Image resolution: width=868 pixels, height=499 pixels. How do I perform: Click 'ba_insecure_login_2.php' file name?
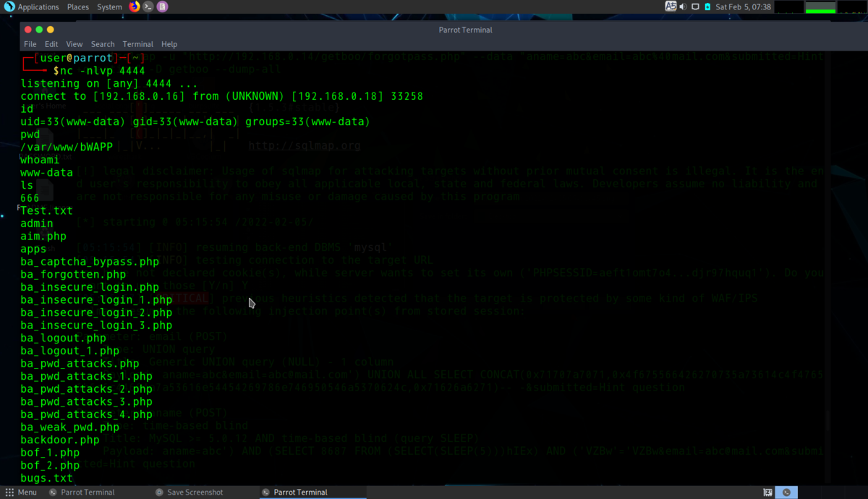tap(96, 312)
